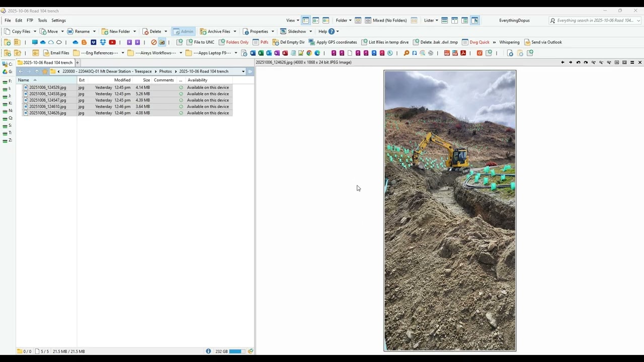The height and width of the screenshot is (362, 644).
Task: Toggle the viewer pane Lister layout icon
Action: pyautogui.click(x=474, y=21)
